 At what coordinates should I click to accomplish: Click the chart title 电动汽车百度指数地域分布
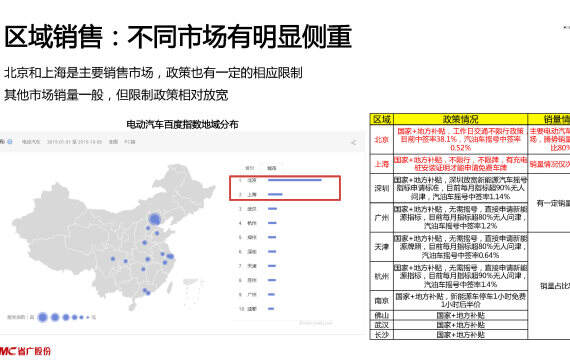pos(182,124)
